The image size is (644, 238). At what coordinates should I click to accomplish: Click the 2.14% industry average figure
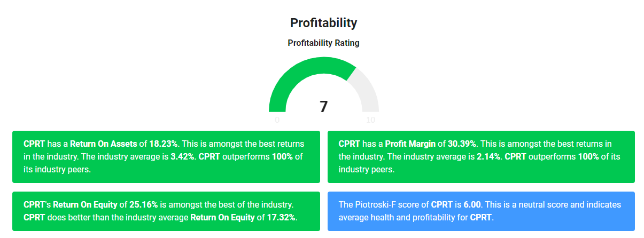coord(487,157)
